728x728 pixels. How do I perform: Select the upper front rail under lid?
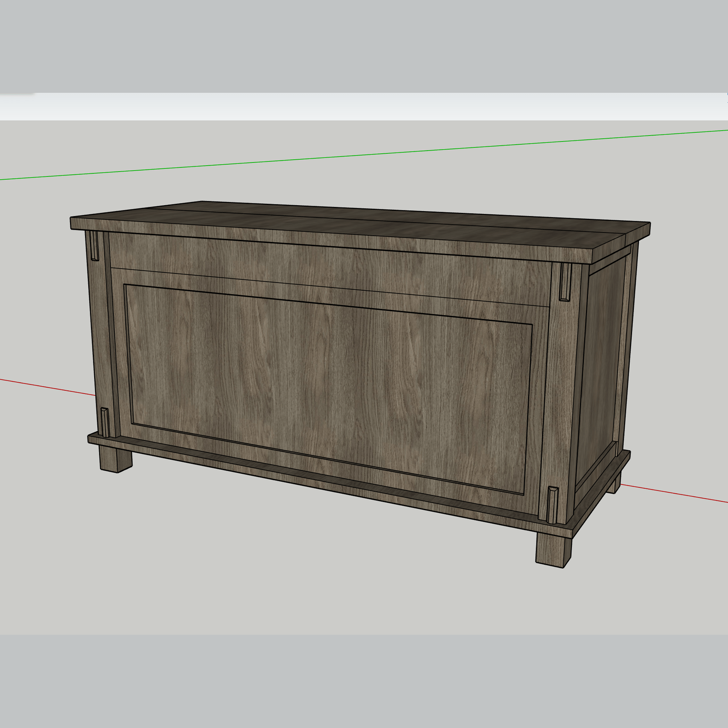330,269
